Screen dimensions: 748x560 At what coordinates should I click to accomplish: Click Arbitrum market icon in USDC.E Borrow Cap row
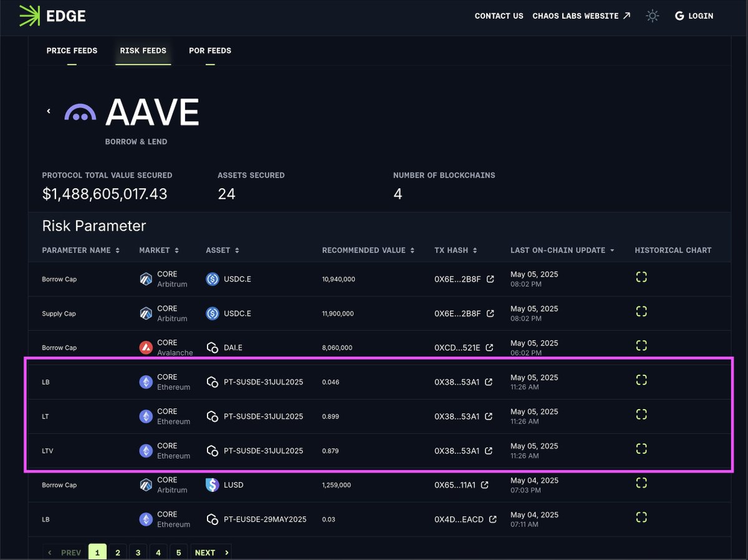point(146,279)
